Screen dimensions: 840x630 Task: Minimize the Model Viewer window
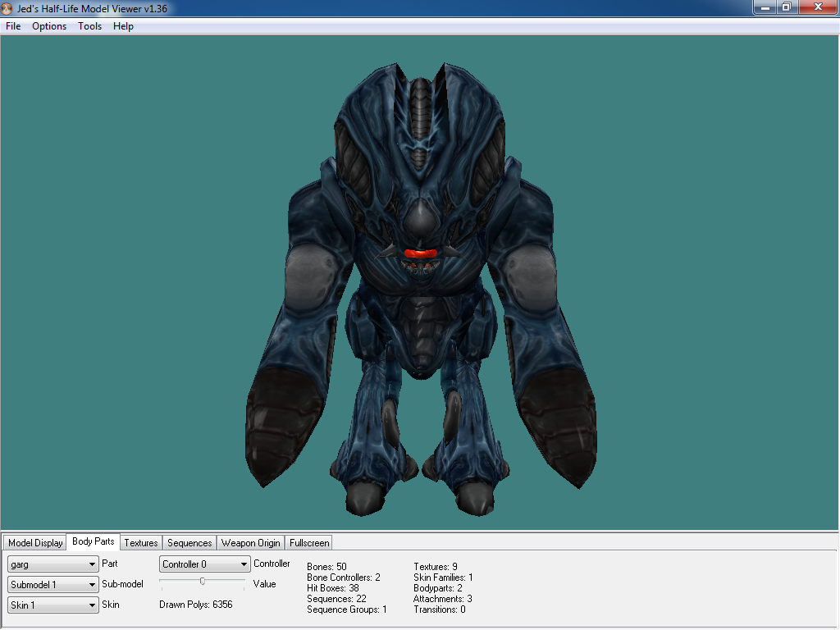(765, 7)
